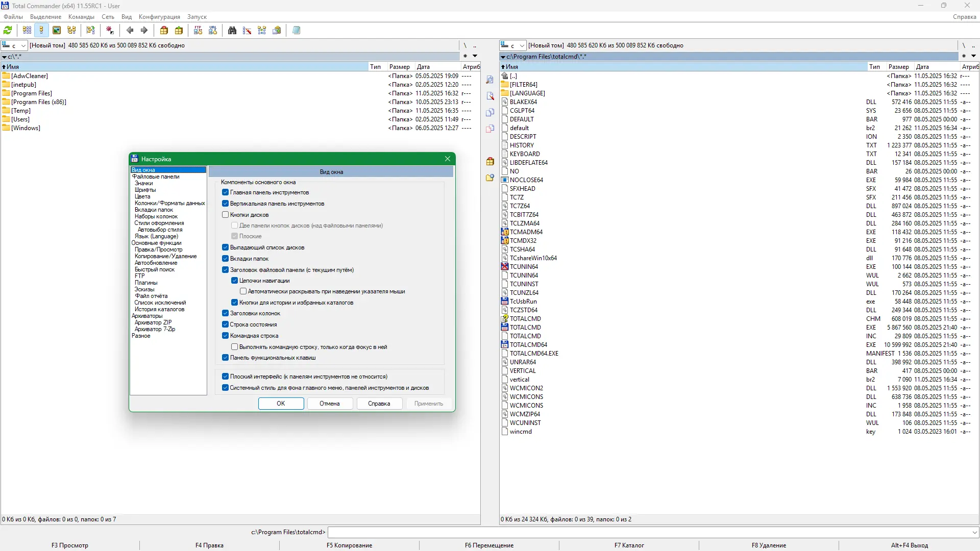Image resolution: width=980 pixels, height=551 pixels.
Task: Click the notepad icon in toolbar
Action: pyautogui.click(x=296, y=31)
